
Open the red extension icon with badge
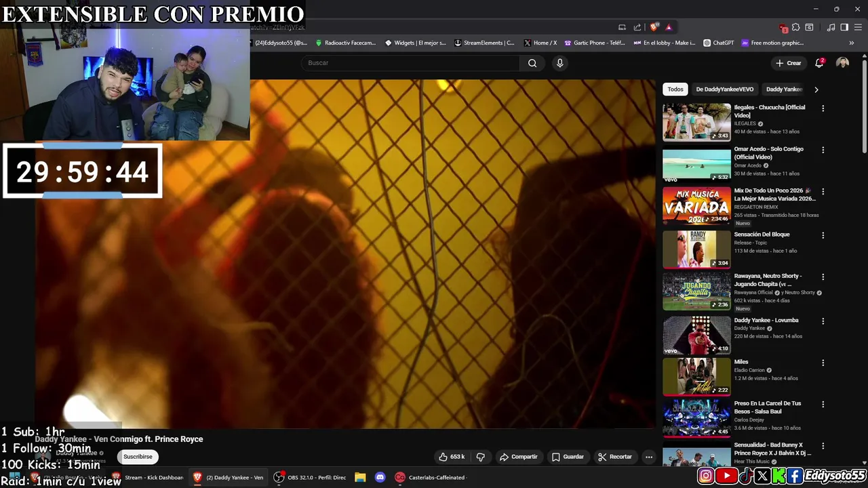pyautogui.click(x=783, y=28)
